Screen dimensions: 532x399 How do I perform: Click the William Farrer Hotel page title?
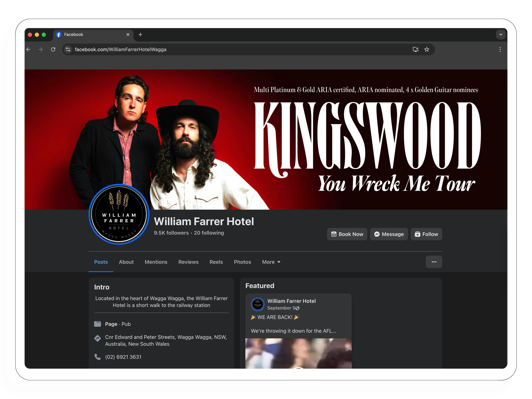click(x=204, y=222)
